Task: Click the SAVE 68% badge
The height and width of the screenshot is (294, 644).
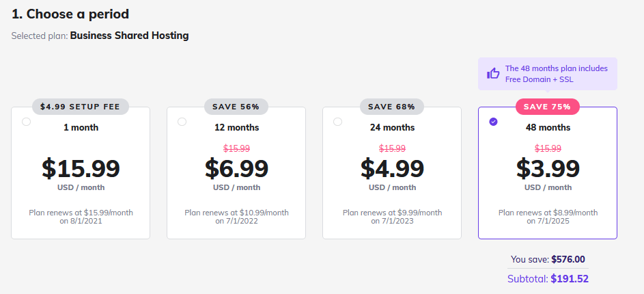Action: pos(392,107)
